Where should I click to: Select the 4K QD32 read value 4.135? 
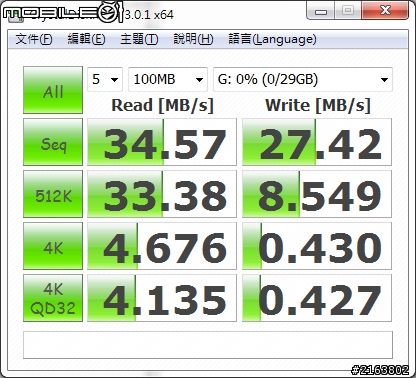(162, 298)
